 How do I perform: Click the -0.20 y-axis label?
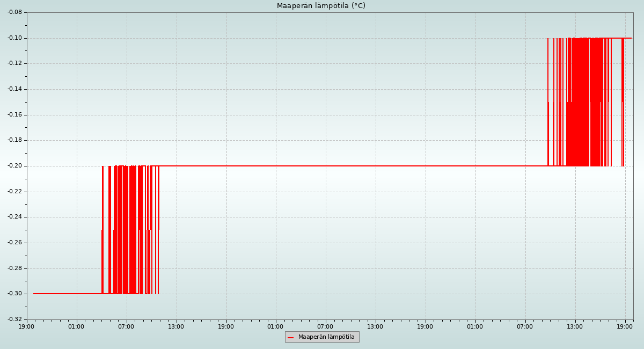coord(13,166)
